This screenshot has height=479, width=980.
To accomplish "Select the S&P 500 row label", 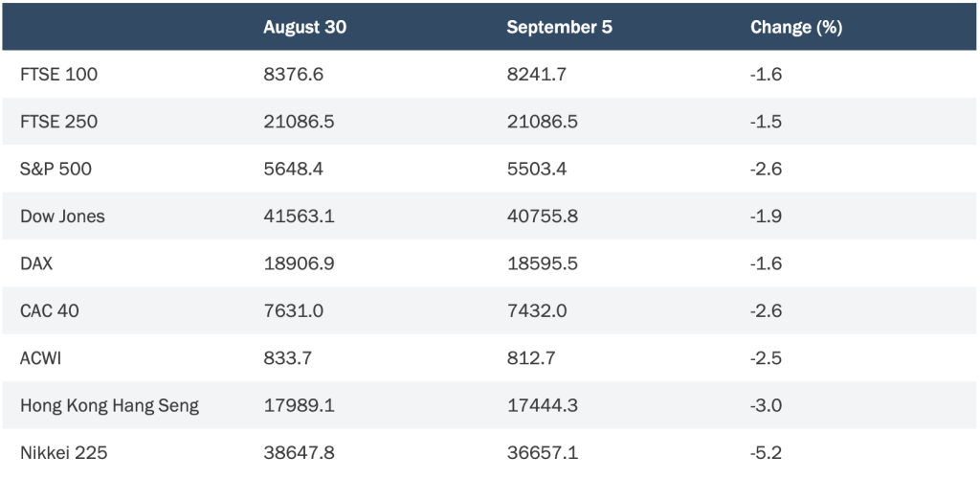I will click(56, 169).
